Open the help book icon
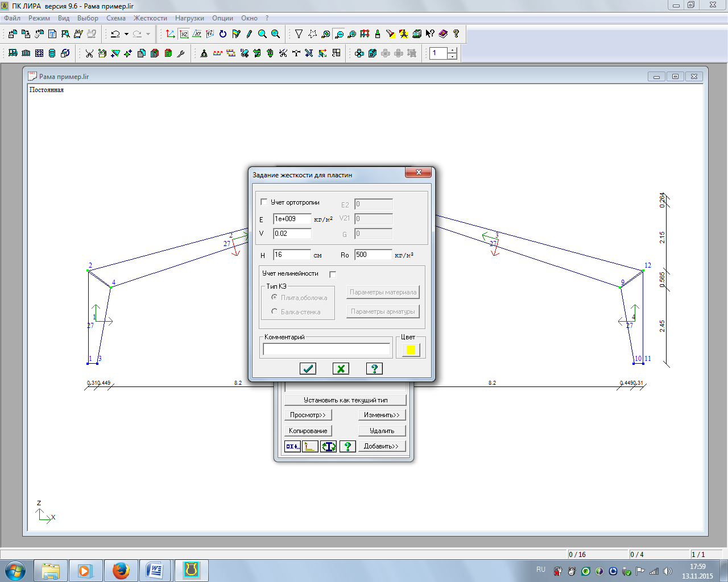Screen dimensions: 728x582 [x=443, y=34]
